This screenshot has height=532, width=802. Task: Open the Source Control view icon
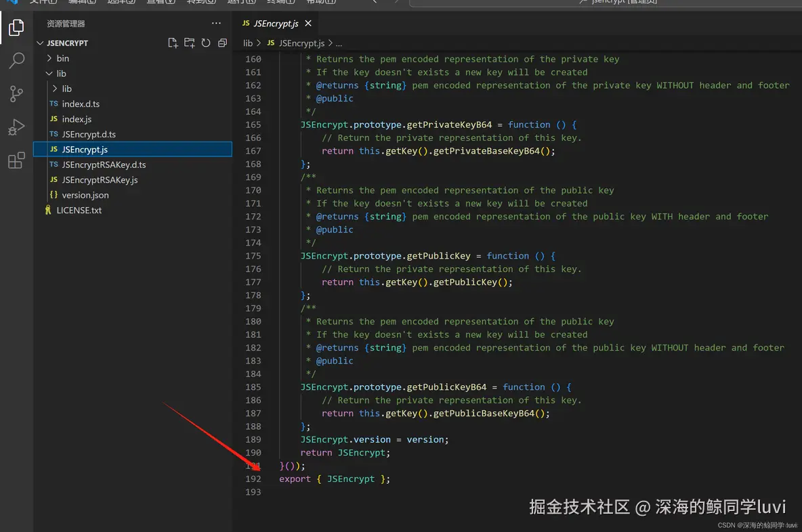tap(16, 94)
